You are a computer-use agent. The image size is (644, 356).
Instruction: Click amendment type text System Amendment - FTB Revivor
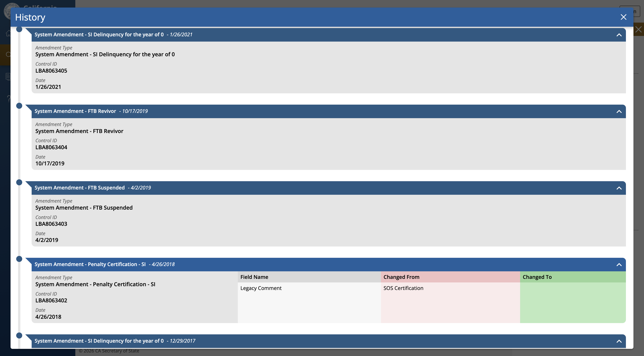pyautogui.click(x=79, y=131)
